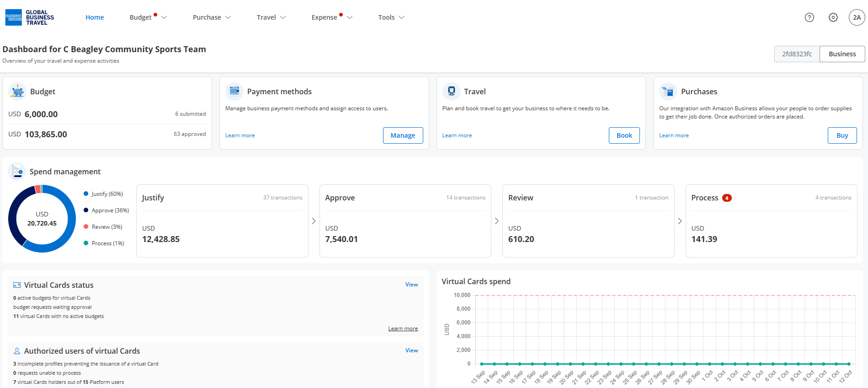The image size is (868, 388).
Task: Click the 13 Sep data point on spend chart
Action: click(482, 364)
